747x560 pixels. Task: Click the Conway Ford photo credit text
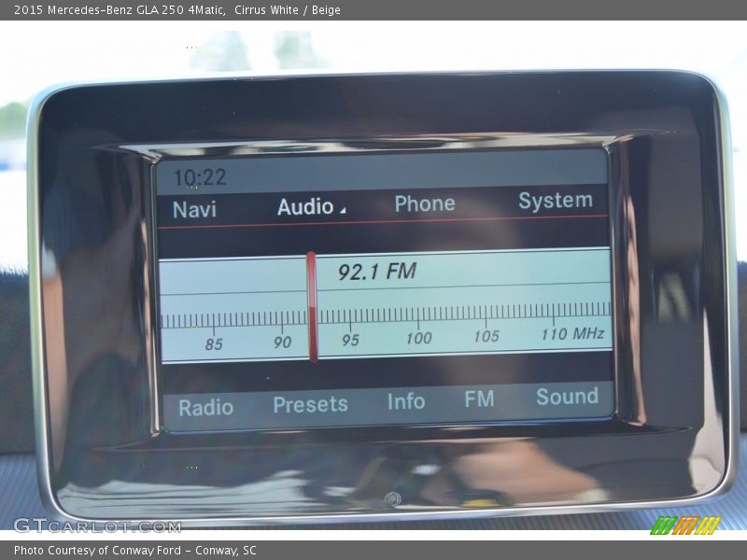135,551
